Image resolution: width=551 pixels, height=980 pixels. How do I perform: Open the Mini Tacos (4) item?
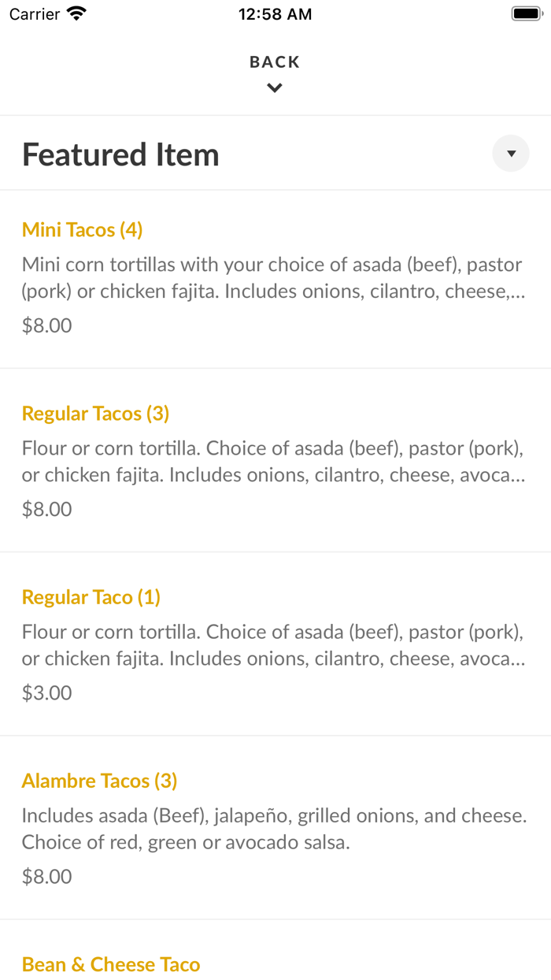click(82, 229)
